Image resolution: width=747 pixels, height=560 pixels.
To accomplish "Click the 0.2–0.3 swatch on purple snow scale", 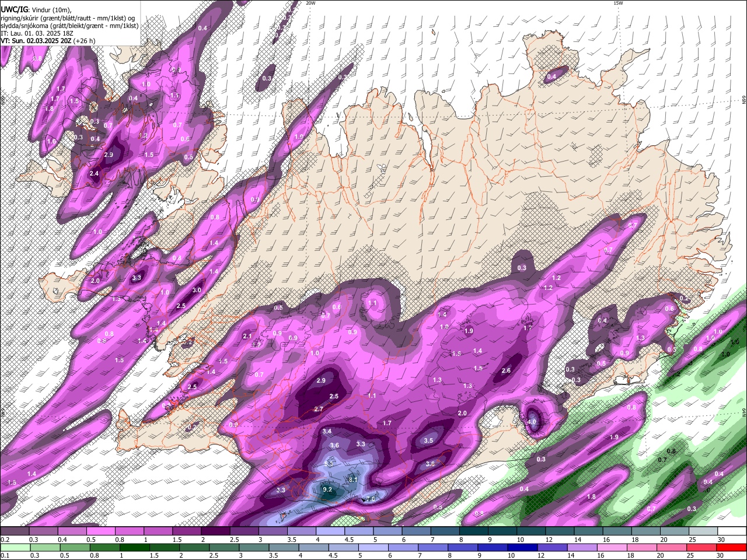I will coord(15,531).
